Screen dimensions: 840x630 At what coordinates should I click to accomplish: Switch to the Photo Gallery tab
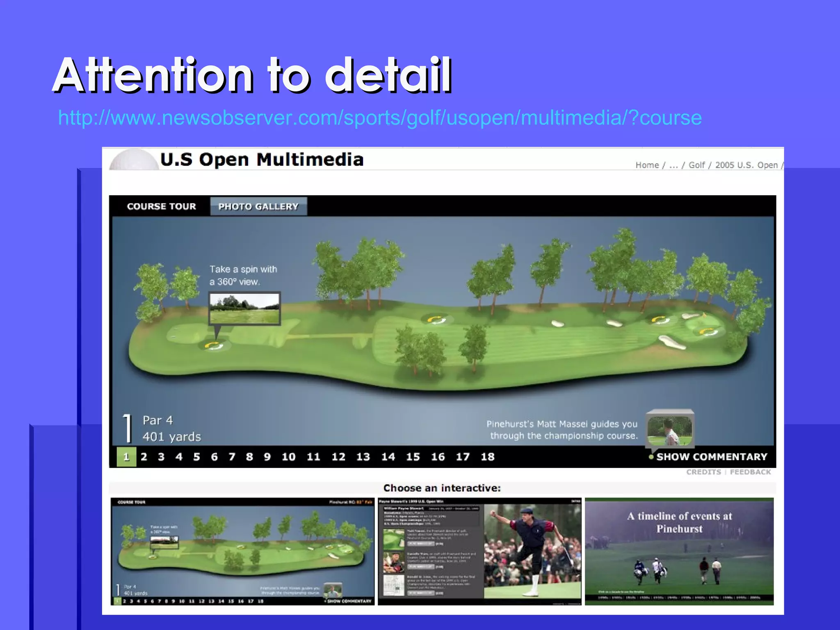(x=258, y=206)
